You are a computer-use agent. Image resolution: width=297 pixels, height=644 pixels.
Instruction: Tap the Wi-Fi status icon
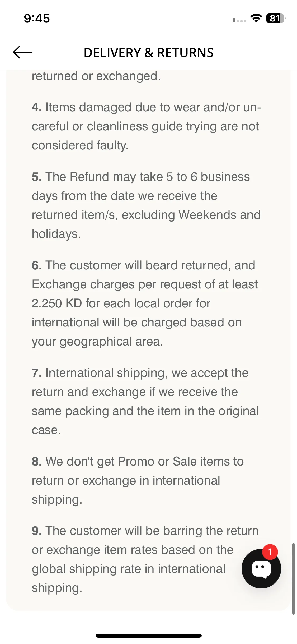click(x=256, y=18)
